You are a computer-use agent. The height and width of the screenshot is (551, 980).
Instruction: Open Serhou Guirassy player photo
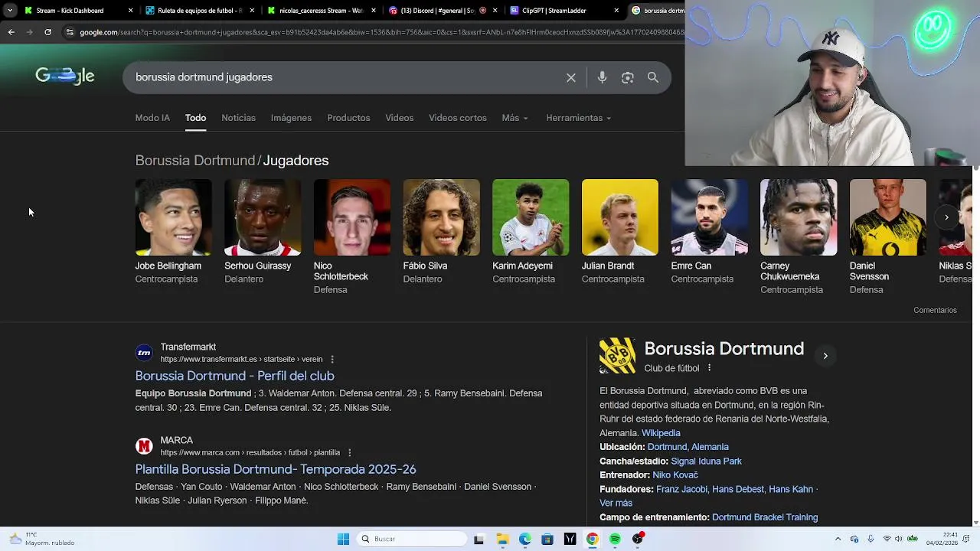coord(263,217)
